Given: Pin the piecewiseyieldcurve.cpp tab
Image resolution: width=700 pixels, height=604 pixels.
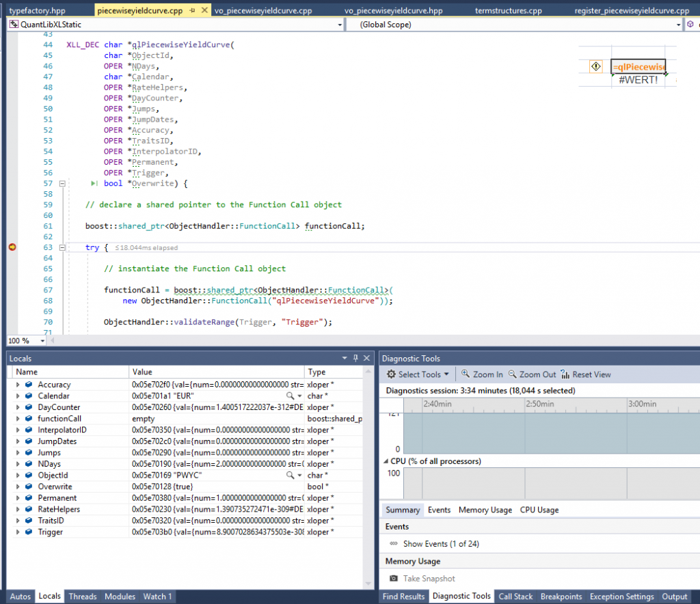Looking at the screenshot, I should (191, 12).
